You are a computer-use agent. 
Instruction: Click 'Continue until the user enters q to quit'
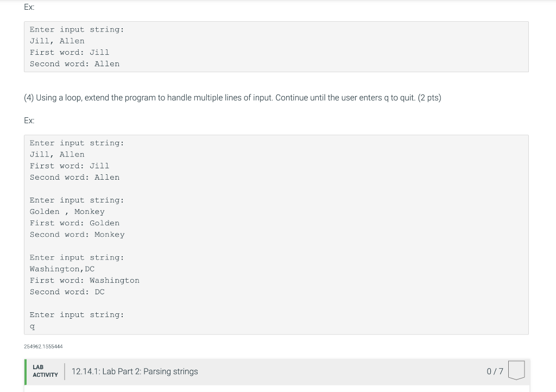(x=345, y=98)
